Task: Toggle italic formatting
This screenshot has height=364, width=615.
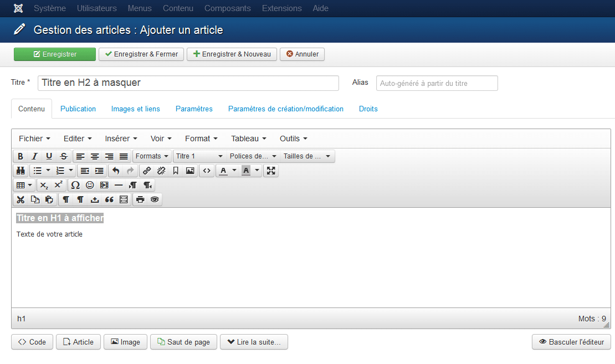Action: [34, 156]
